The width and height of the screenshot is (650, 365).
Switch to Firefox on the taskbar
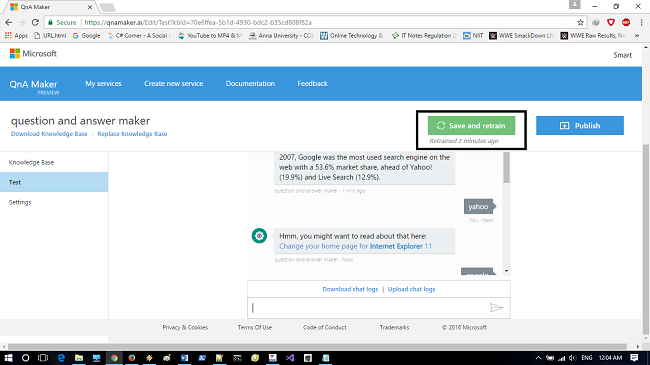click(132, 358)
